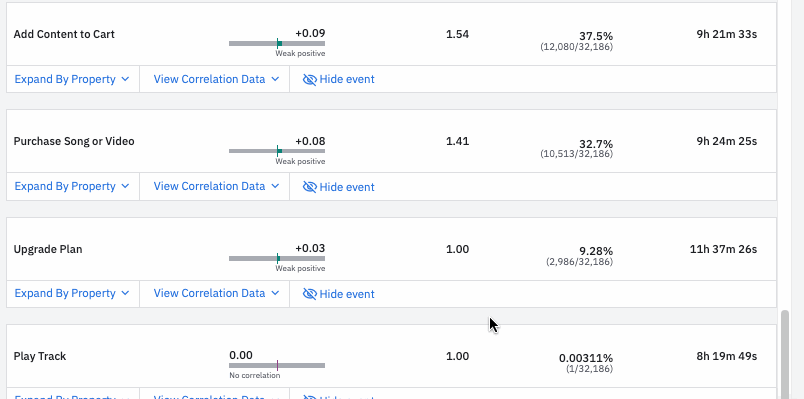Select the Upgrade Plan event name
The image size is (804, 399).
coord(48,249)
